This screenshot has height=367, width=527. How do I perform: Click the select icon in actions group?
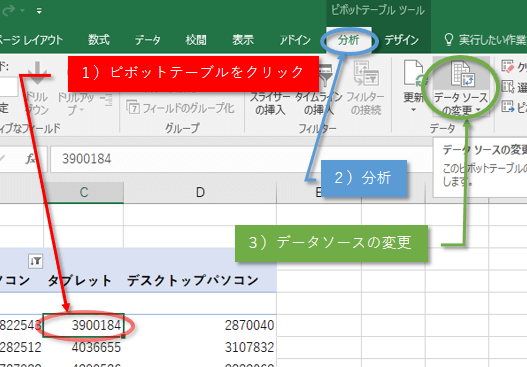[508, 87]
